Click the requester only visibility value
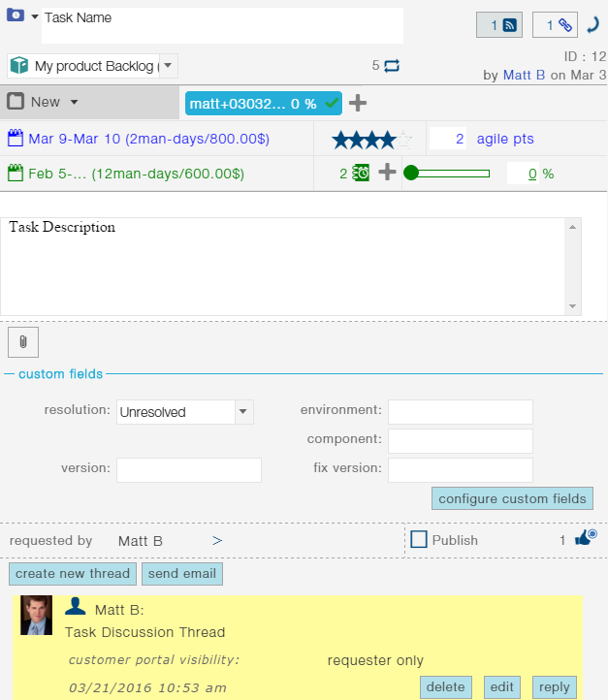The width and height of the screenshot is (608, 700). click(375, 660)
